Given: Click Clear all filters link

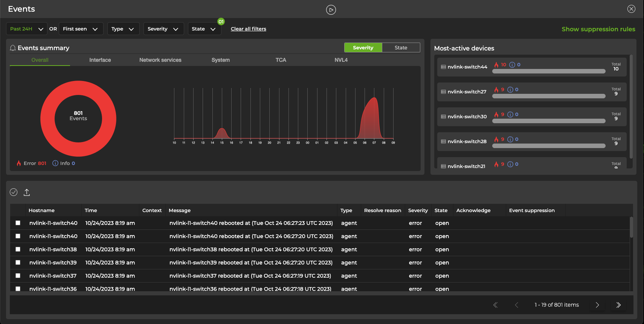Looking at the screenshot, I should [248, 29].
